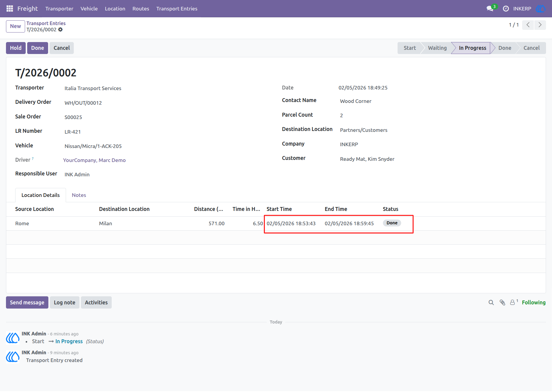The width and height of the screenshot is (552, 392).
Task: Open the Vehicle menu
Action: [89, 9]
